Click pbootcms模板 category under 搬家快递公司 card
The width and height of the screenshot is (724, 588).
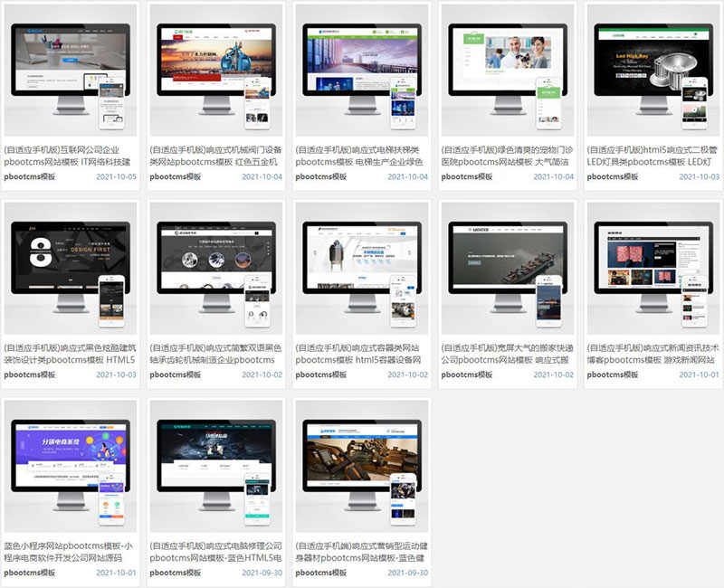[467, 375]
